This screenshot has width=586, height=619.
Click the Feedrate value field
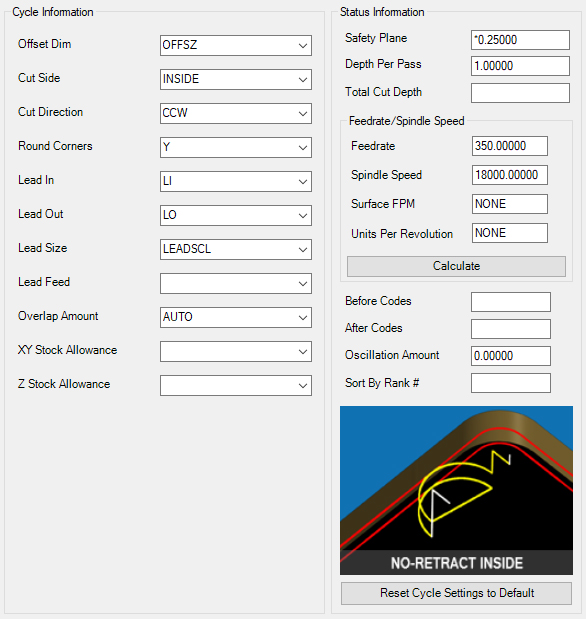(x=509, y=146)
